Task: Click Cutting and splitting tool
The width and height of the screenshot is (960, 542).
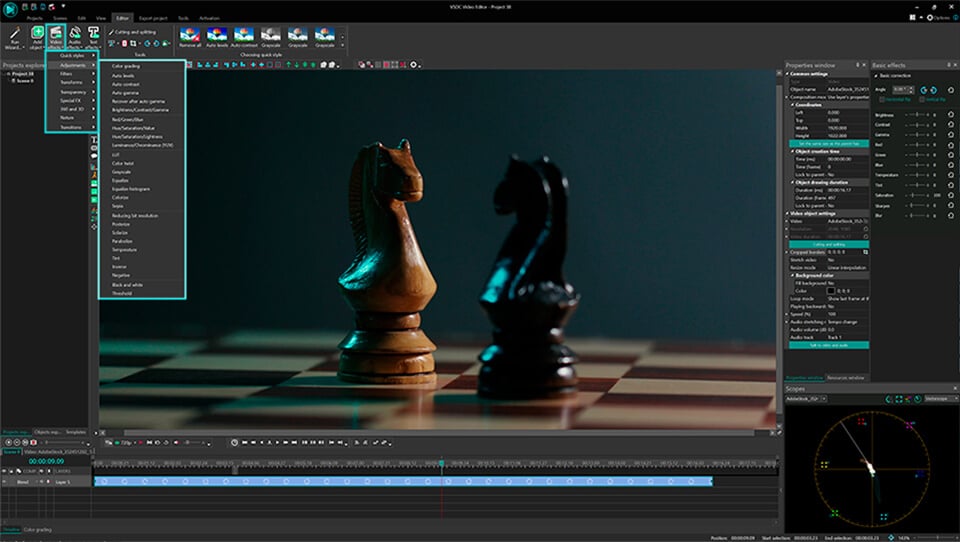Action: click(x=132, y=32)
